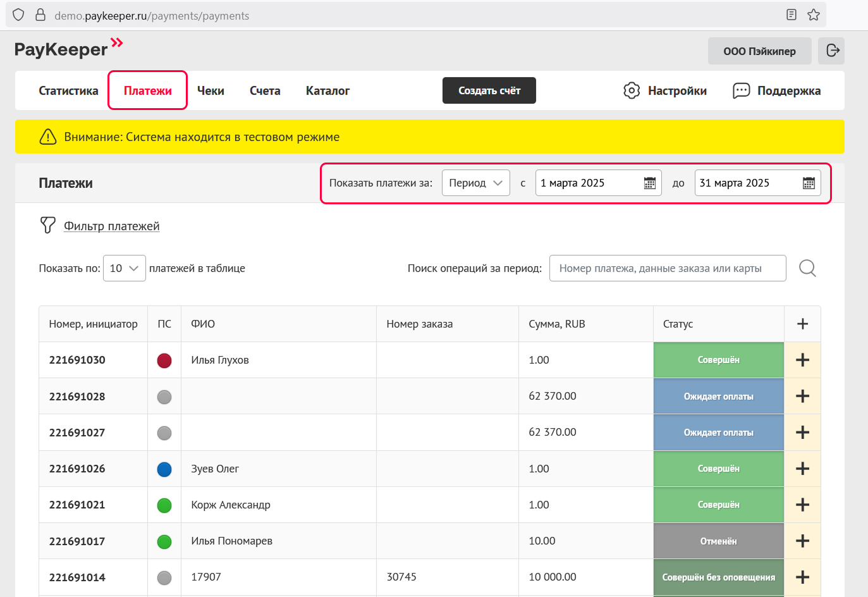Image resolution: width=868 pixels, height=597 pixels.
Task: Expand payment 221691027 with plus icon
Action: [803, 433]
